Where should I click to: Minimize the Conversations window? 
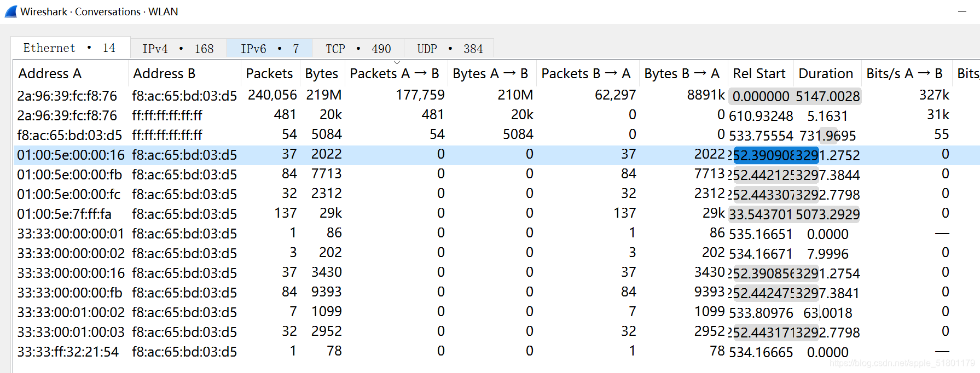pyautogui.click(x=962, y=11)
